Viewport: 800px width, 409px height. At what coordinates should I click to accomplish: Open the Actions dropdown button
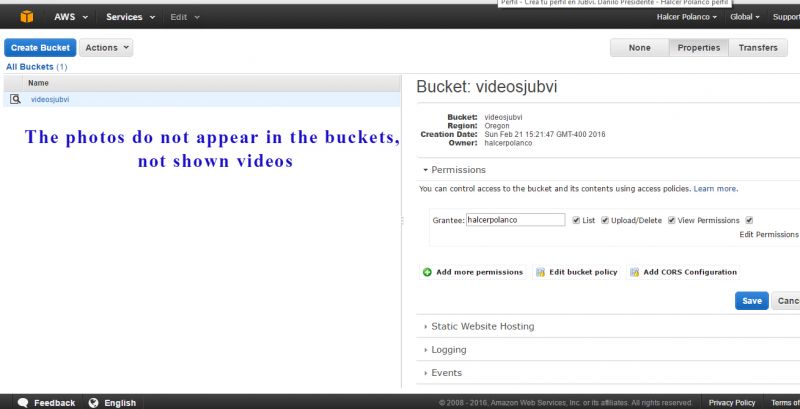coord(106,47)
